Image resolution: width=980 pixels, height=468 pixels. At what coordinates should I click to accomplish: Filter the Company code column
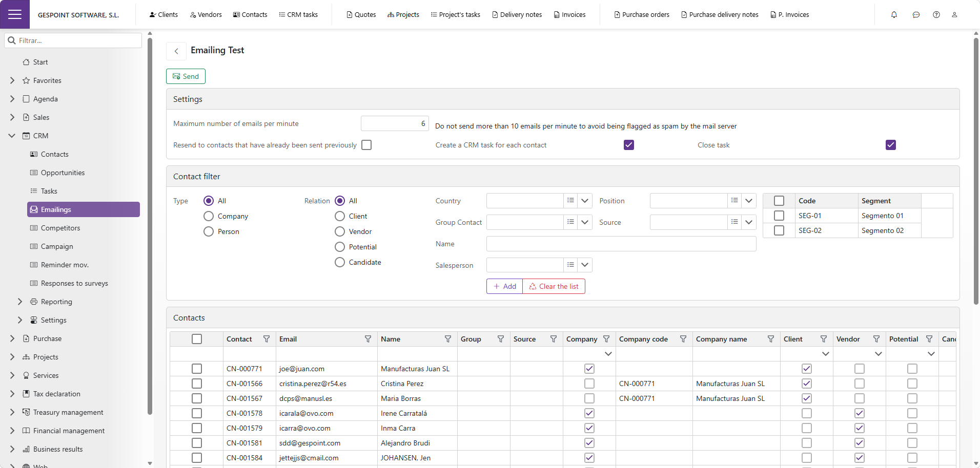(x=683, y=339)
